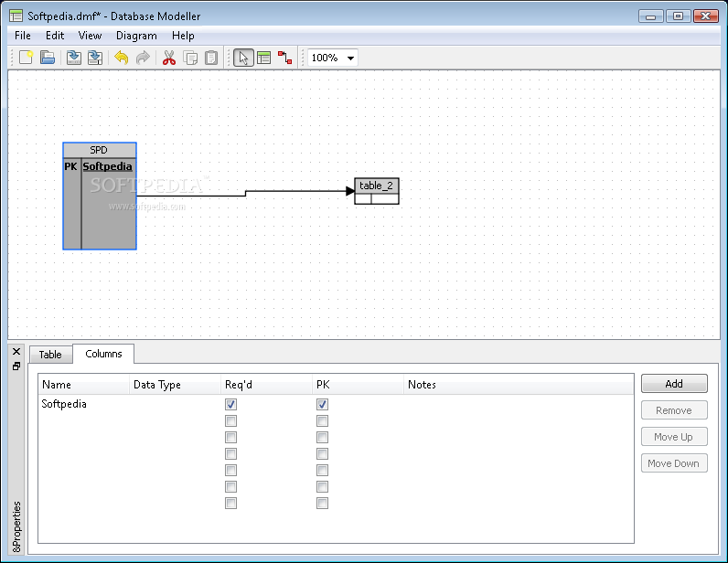This screenshot has height=563, width=728.
Task: Open the Diagram menu
Action: click(x=136, y=36)
